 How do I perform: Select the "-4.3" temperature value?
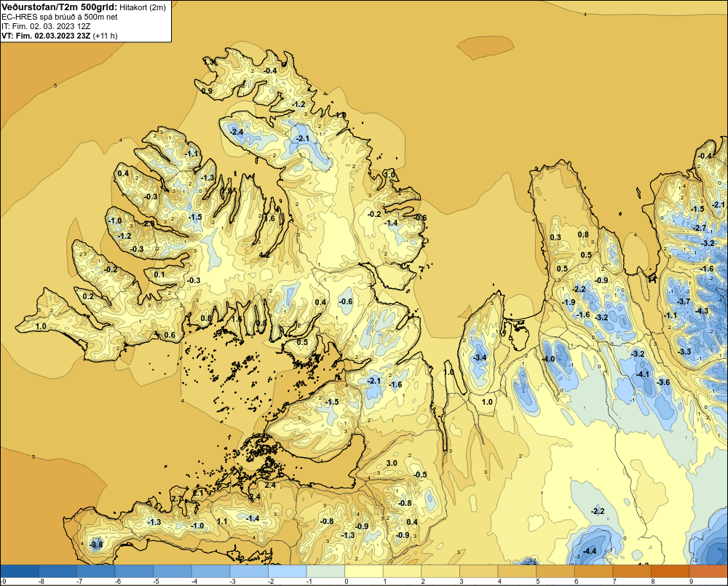pos(702,311)
